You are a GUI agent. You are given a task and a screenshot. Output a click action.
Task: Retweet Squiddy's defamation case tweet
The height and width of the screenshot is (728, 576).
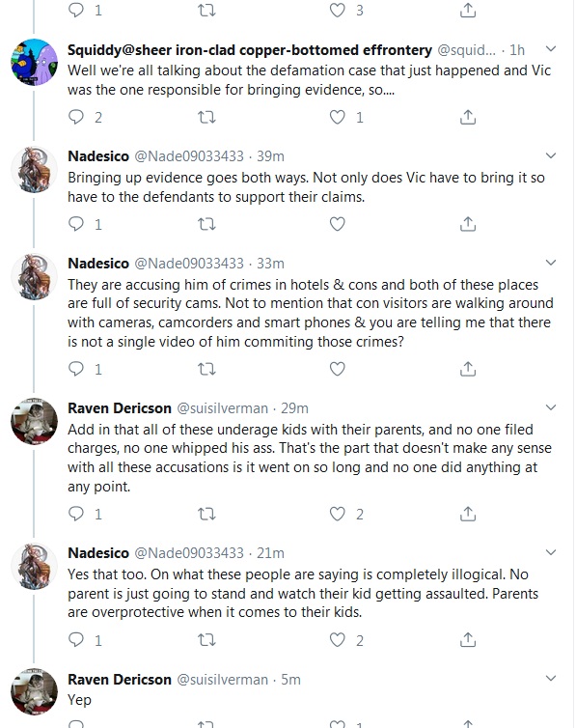tap(206, 117)
